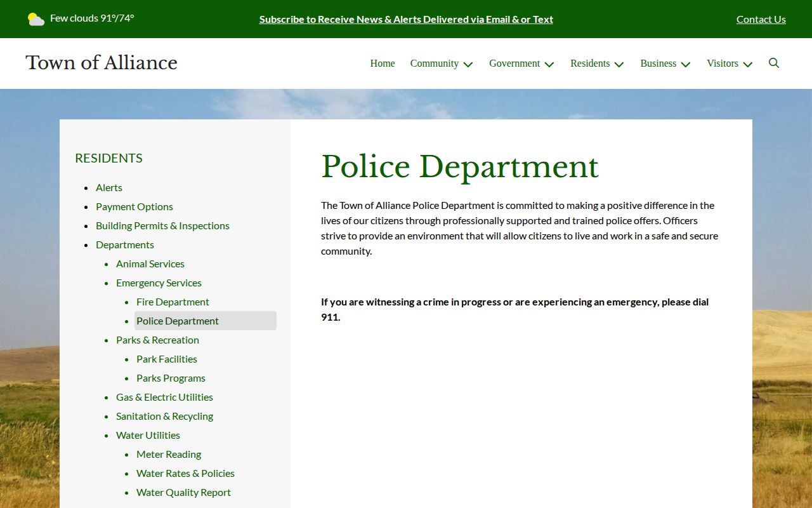Open Emergency Services in sidebar
This screenshot has height=508, width=812.
point(159,283)
